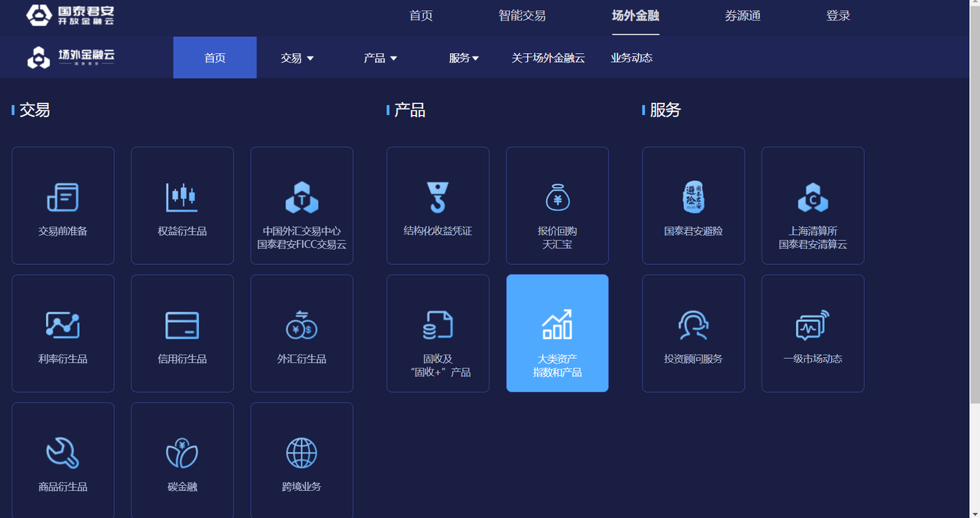
Task: Open the 券源通 menu item
Action: pyautogui.click(x=743, y=15)
